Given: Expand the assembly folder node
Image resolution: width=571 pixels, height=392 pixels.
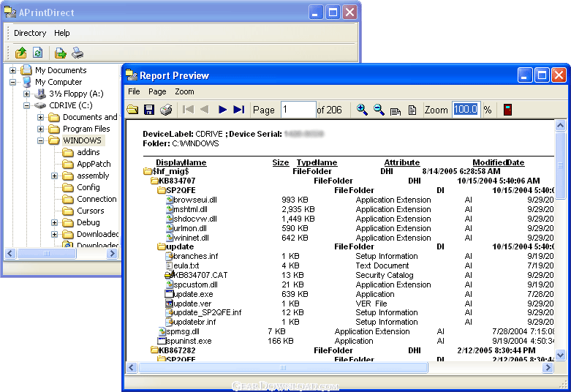Looking at the screenshot, I should [54, 176].
